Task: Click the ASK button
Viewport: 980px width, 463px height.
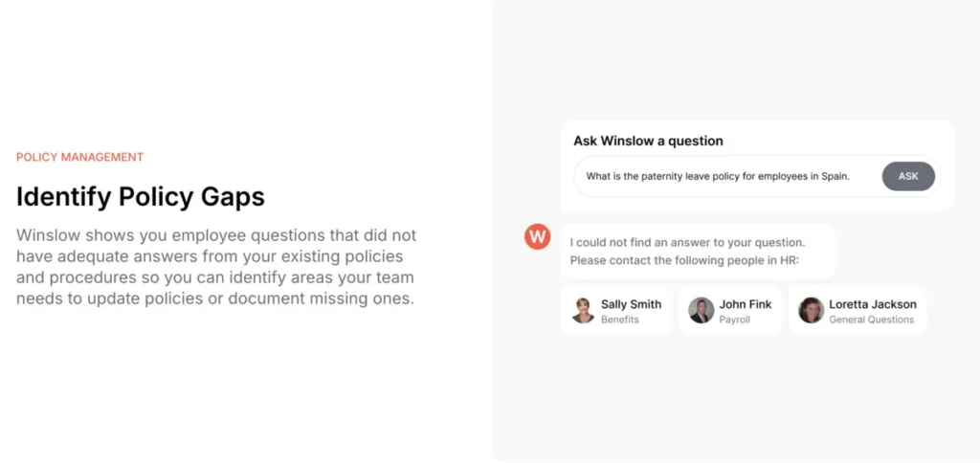Action: pyautogui.click(x=908, y=176)
